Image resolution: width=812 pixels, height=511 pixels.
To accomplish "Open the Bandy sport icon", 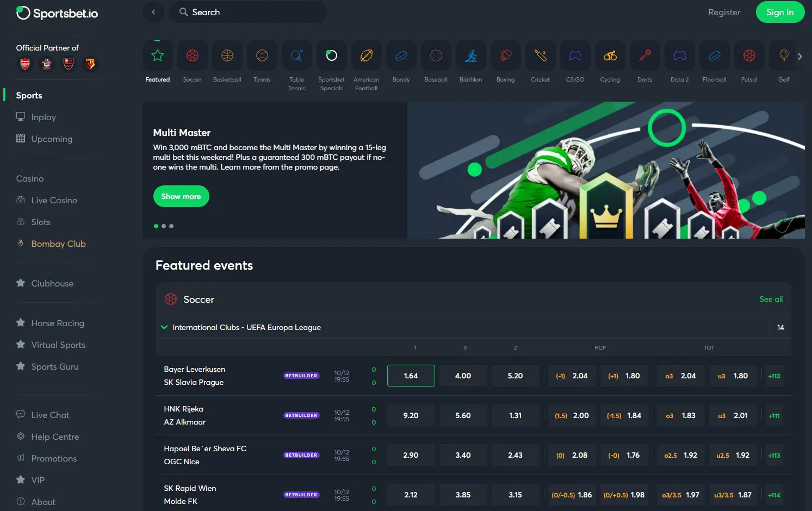I will (x=401, y=55).
